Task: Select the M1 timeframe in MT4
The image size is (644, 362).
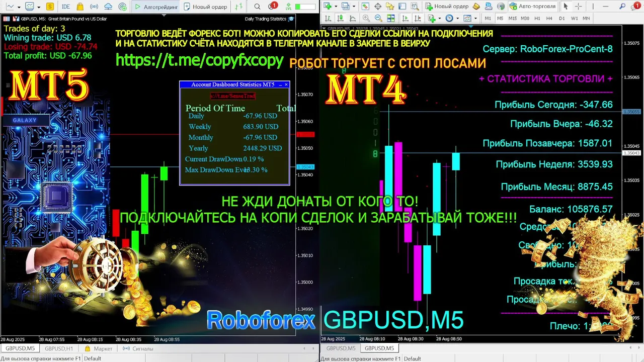Action: (488, 18)
